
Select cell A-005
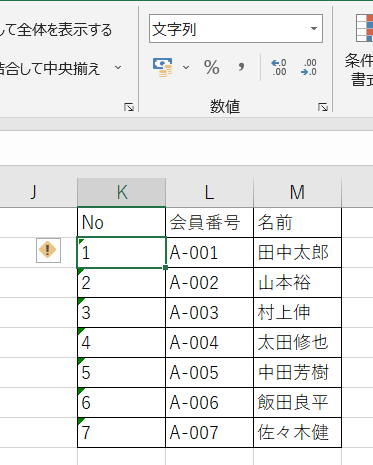click(x=209, y=372)
